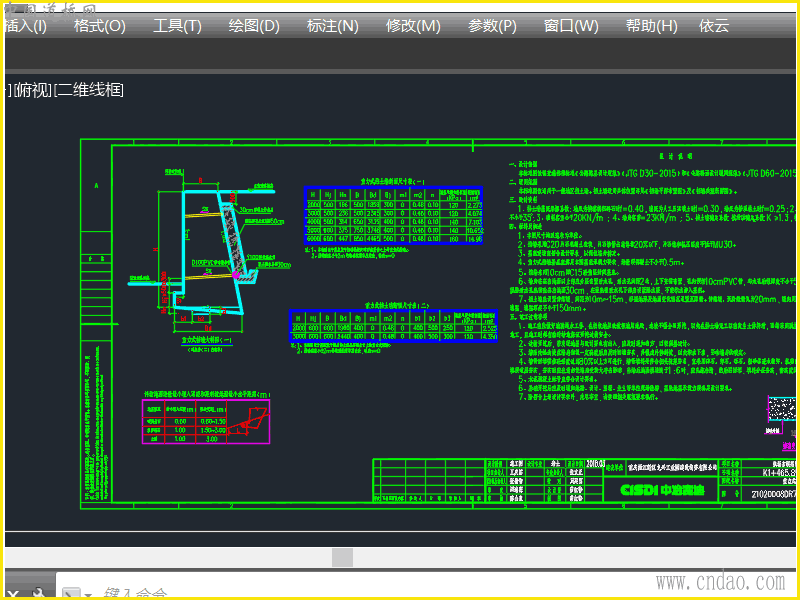
Task: Click the CISDI logo in title block
Action: (663, 490)
